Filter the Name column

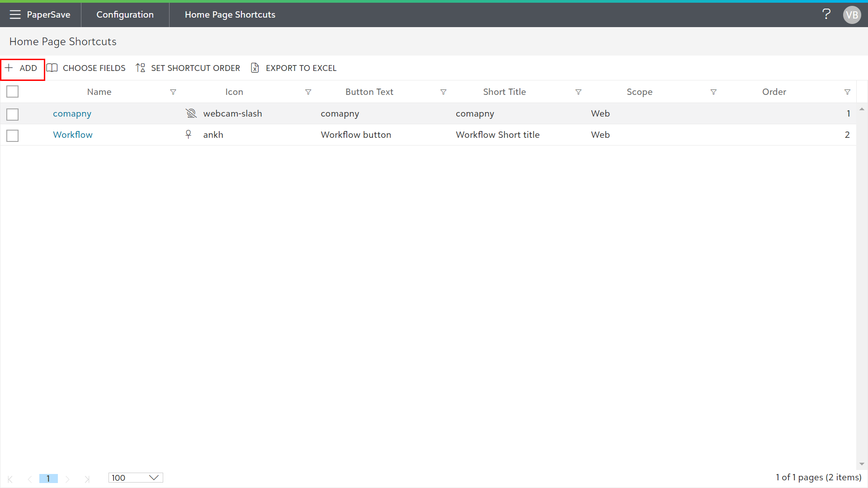(173, 92)
